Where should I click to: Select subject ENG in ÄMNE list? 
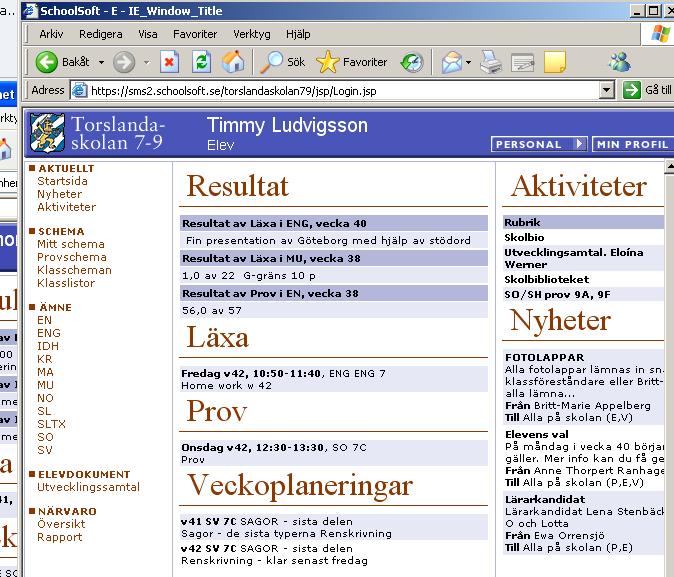49,333
